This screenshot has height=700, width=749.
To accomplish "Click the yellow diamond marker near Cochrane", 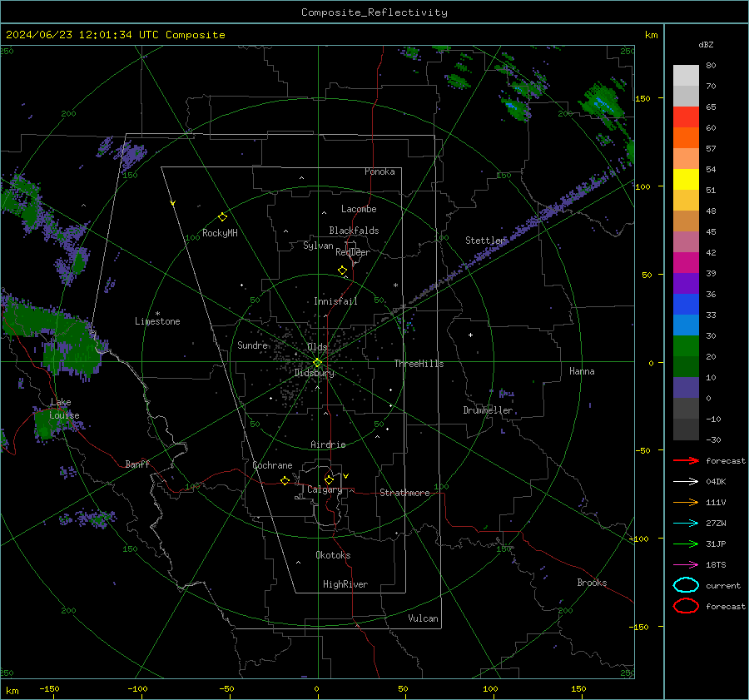I will pos(285,480).
